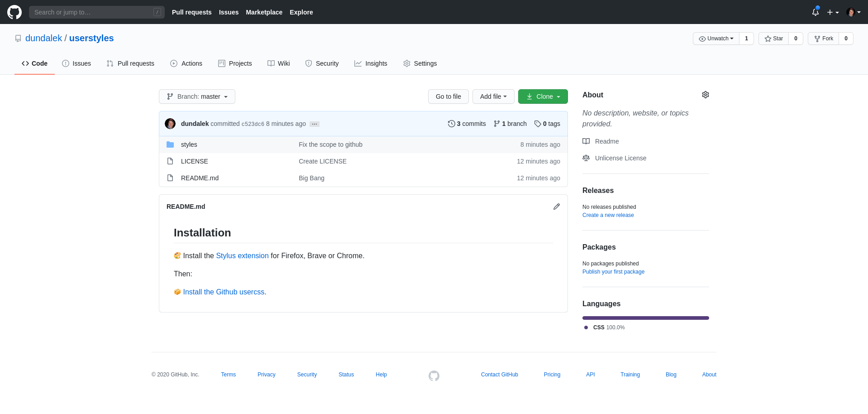
Task: Open the dundalek owner link
Action: (43, 39)
